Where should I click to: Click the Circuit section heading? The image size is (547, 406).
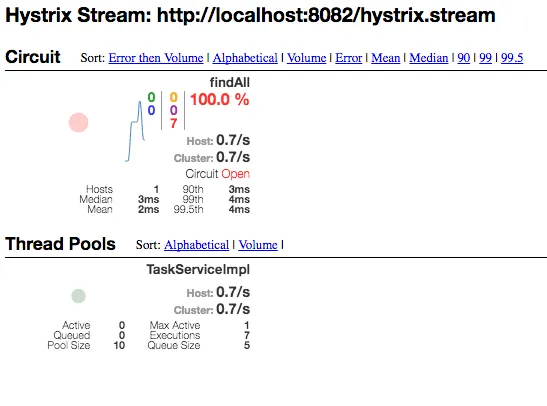[x=33, y=57]
